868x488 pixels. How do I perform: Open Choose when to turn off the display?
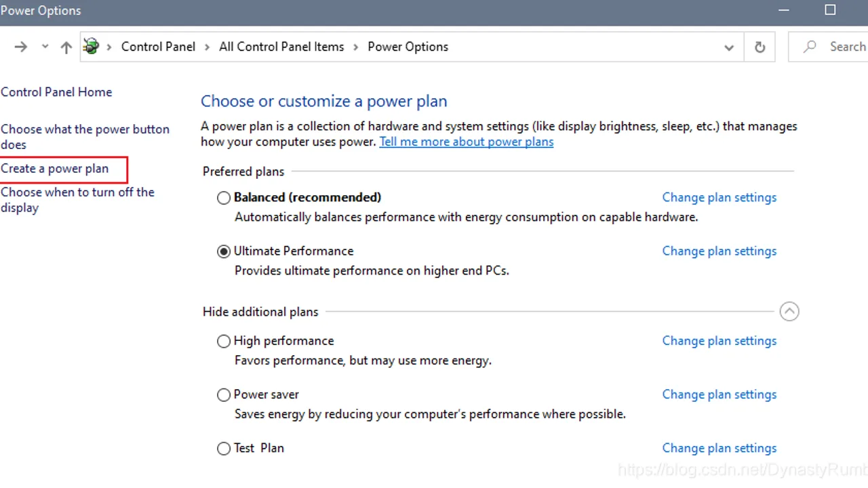[77, 200]
